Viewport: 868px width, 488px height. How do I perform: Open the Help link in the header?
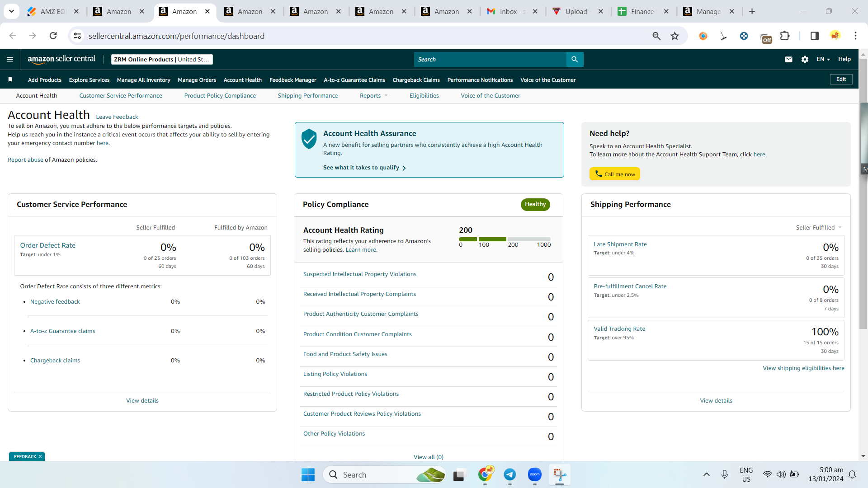tap(844, 59)
